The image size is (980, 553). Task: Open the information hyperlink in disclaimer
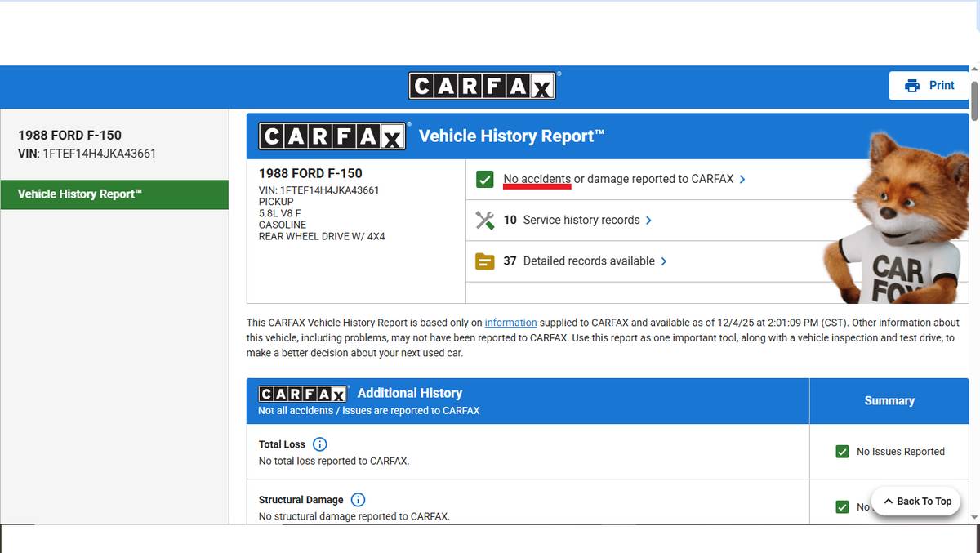point(510,323)
